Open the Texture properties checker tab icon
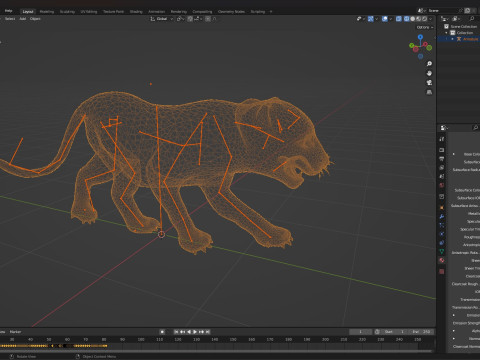 [x=442, y=272]
